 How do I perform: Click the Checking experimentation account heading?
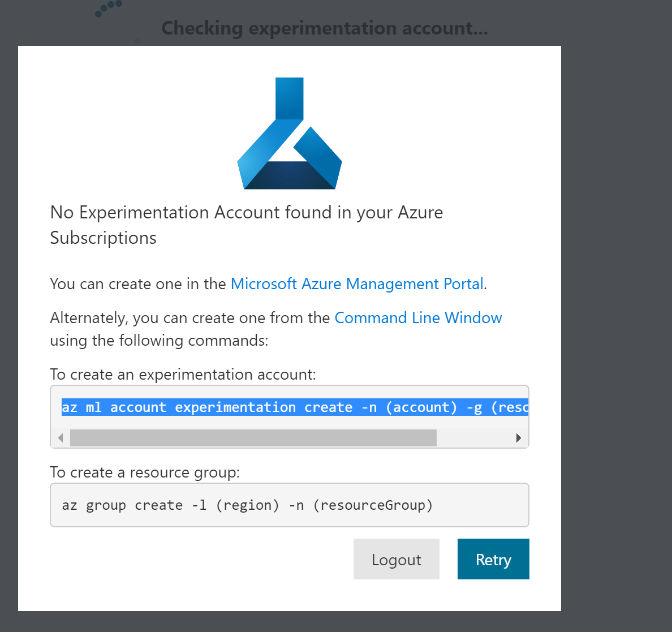324,28
